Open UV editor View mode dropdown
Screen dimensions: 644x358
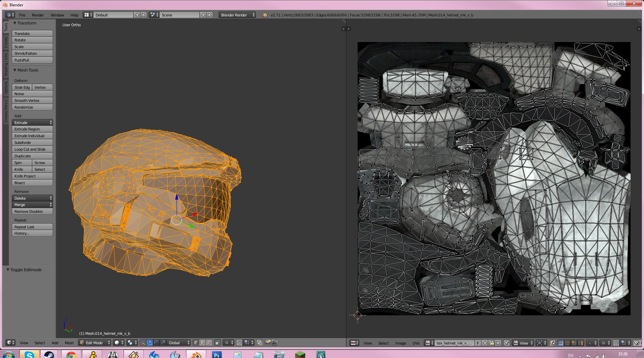[x=523, y=343]
